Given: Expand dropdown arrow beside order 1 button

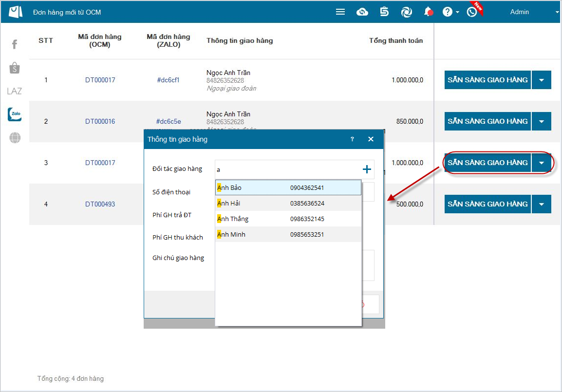Looking at the screenshot, I should tap(542, 80).
